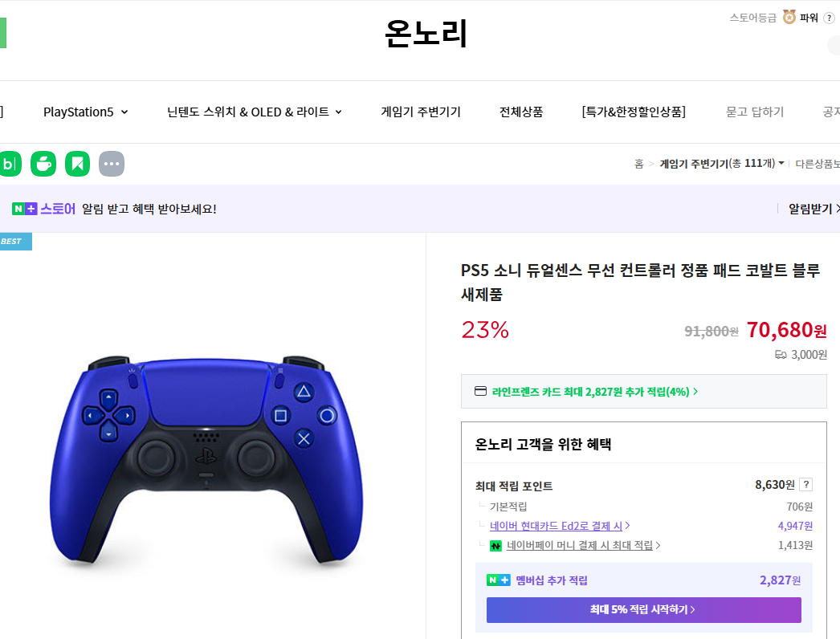Click the N+ 스토어 logo in banner
The image size is (840, 639).
tap(44, 209)
